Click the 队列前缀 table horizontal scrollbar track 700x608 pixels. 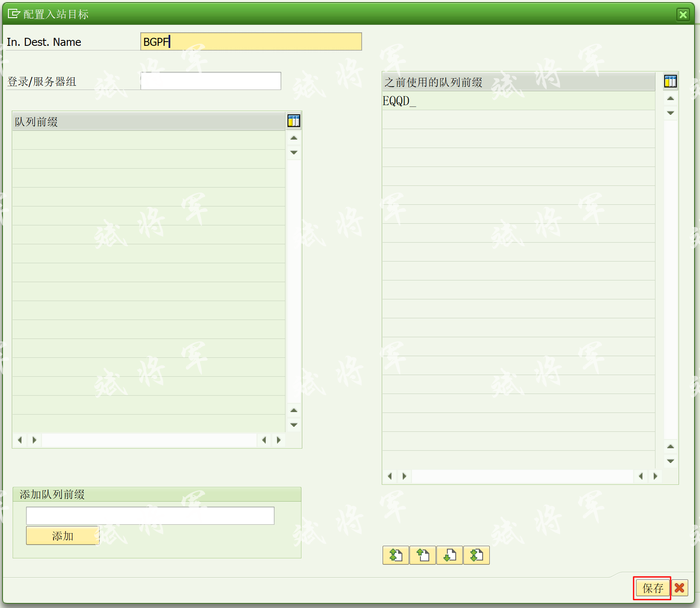coord(149,440)
